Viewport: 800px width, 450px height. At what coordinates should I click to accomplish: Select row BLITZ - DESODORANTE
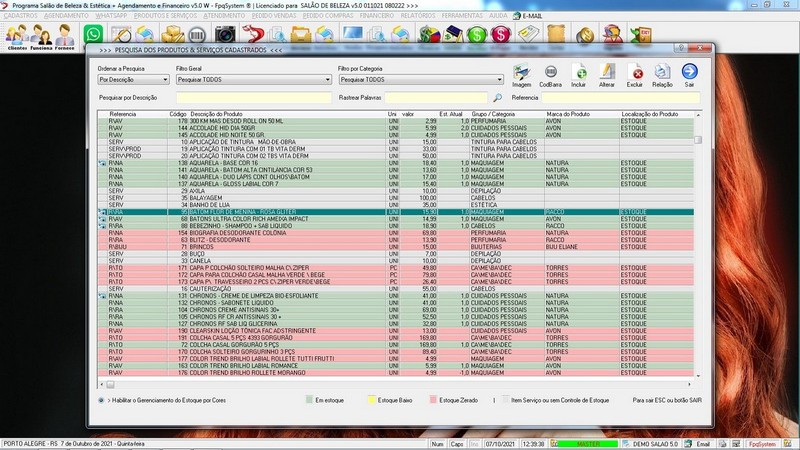(395, 240)
